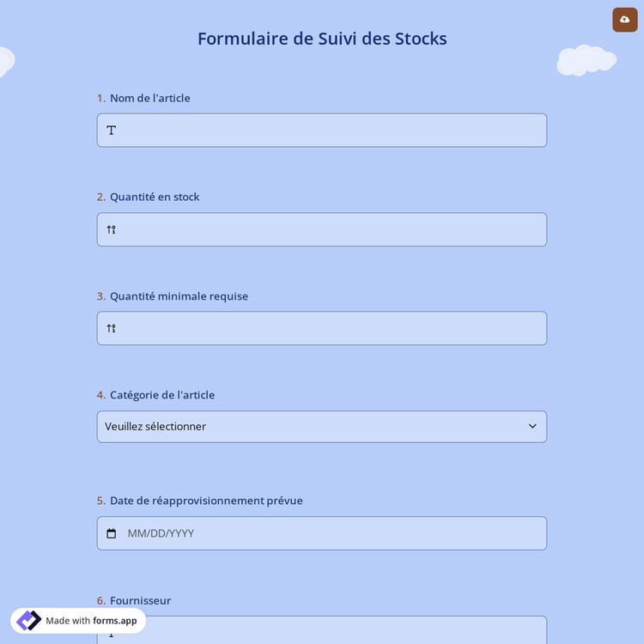Expand the Catégorie dropdown chevron arrow
Viewport: 644px width, 644px height.
coord(532,427)
